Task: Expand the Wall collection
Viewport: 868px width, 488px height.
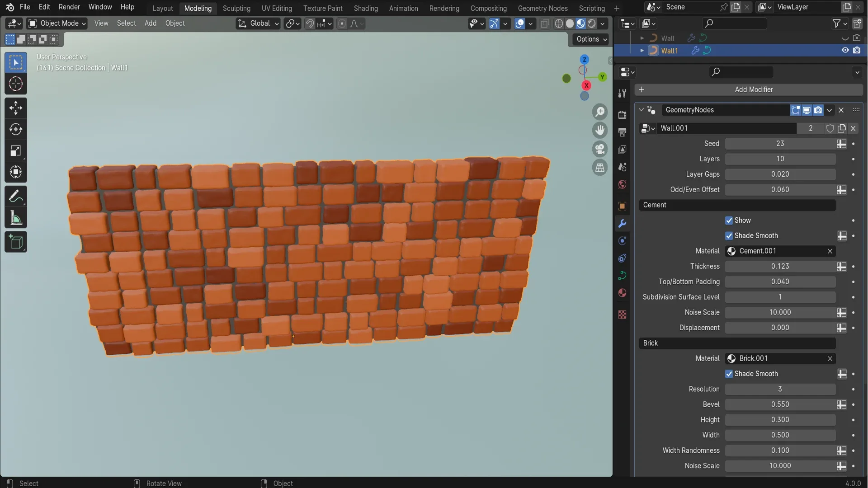Action: 642,38
